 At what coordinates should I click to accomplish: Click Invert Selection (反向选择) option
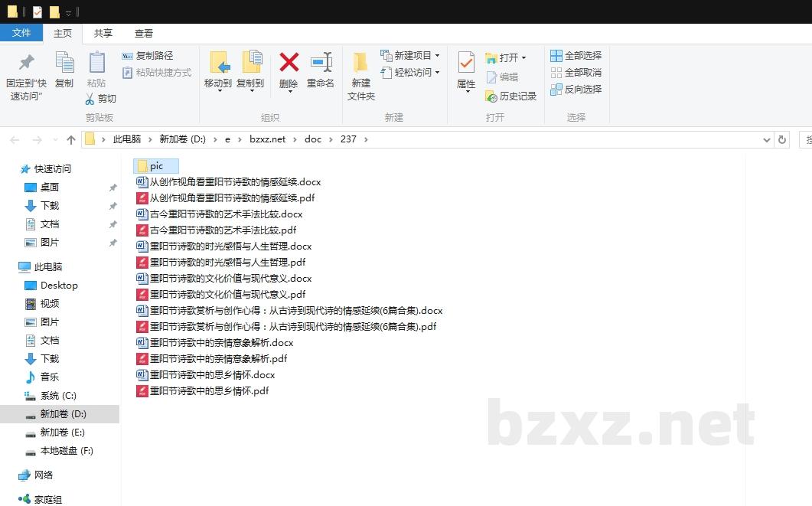576,90
